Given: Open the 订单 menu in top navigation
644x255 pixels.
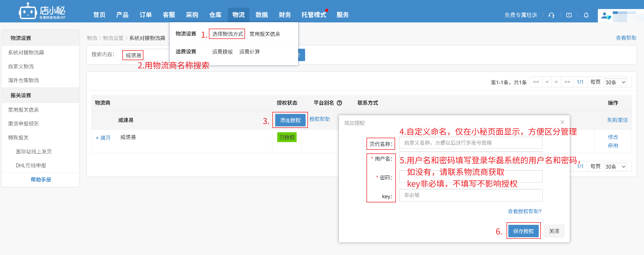Looking at the screenshot, I should pos(145,15).
